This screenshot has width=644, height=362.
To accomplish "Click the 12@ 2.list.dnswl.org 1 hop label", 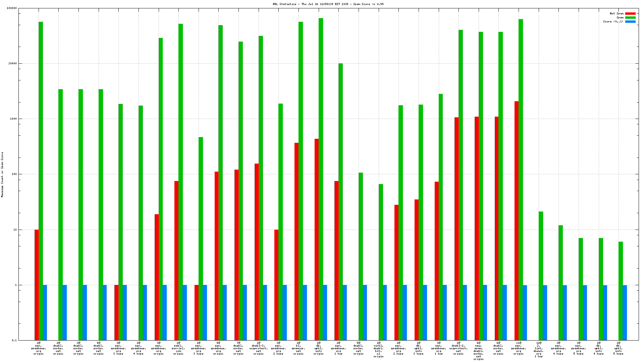I will pos(539,350).
